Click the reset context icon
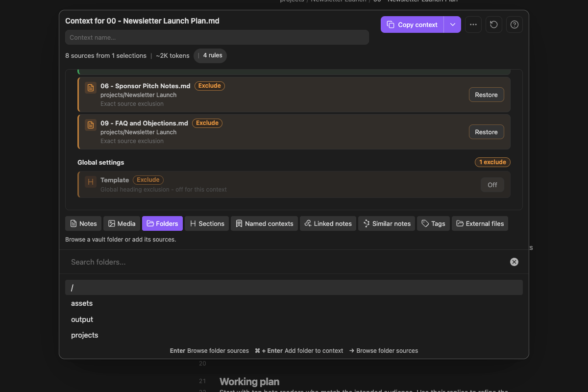 494,24
